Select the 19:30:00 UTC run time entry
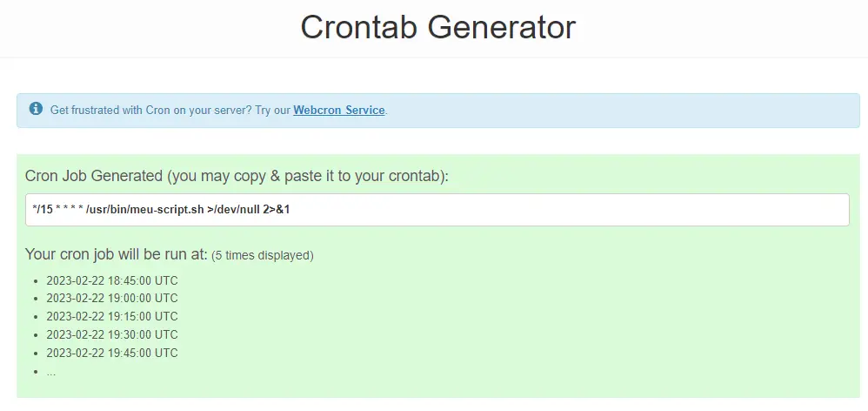Image resolution: width=868 pixels, height=411 pixels. pos(112,334)
